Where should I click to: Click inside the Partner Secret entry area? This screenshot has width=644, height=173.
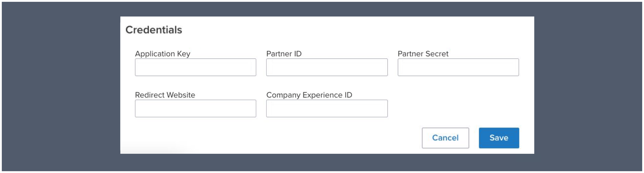coord(458,67)
